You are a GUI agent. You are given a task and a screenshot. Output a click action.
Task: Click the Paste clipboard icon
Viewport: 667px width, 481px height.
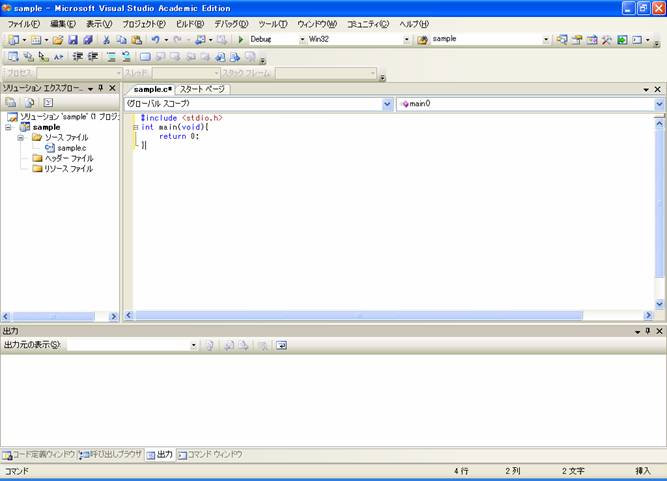(x=136, y=40)
